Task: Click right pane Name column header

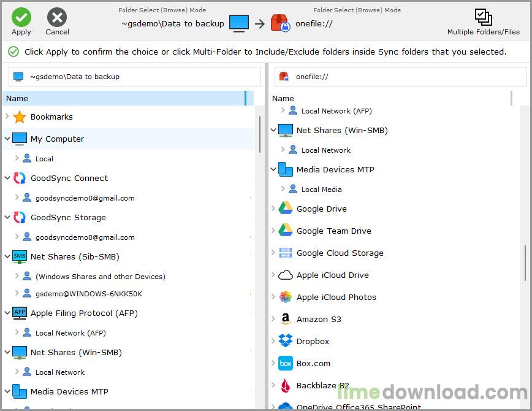Action: 390,98
